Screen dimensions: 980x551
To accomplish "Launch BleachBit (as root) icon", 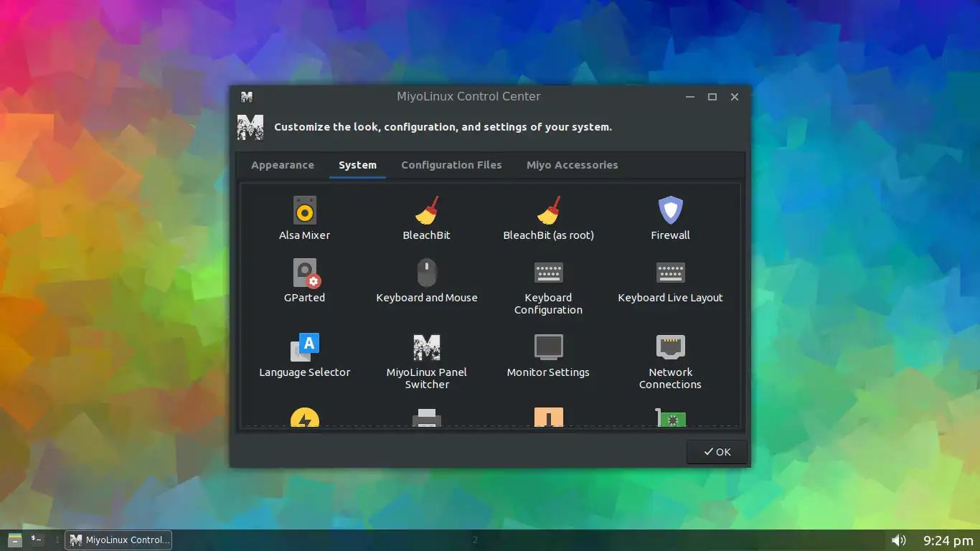I will pos(549,211).
